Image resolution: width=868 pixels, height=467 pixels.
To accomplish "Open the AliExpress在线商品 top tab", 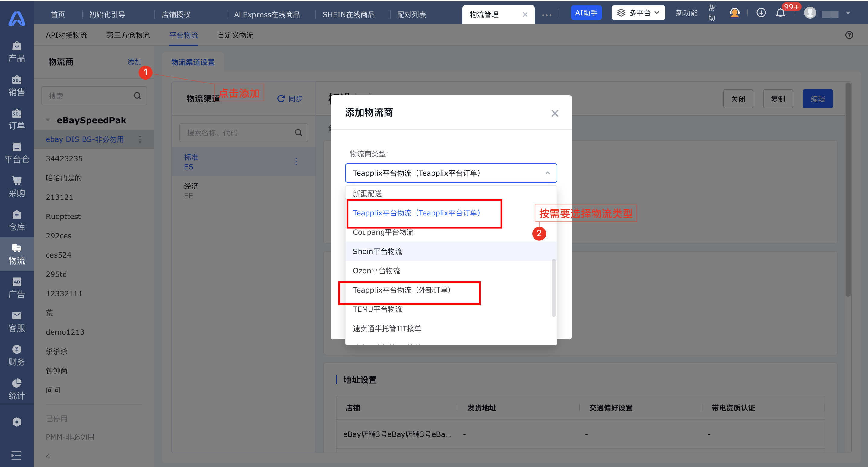I will (267, 14).
